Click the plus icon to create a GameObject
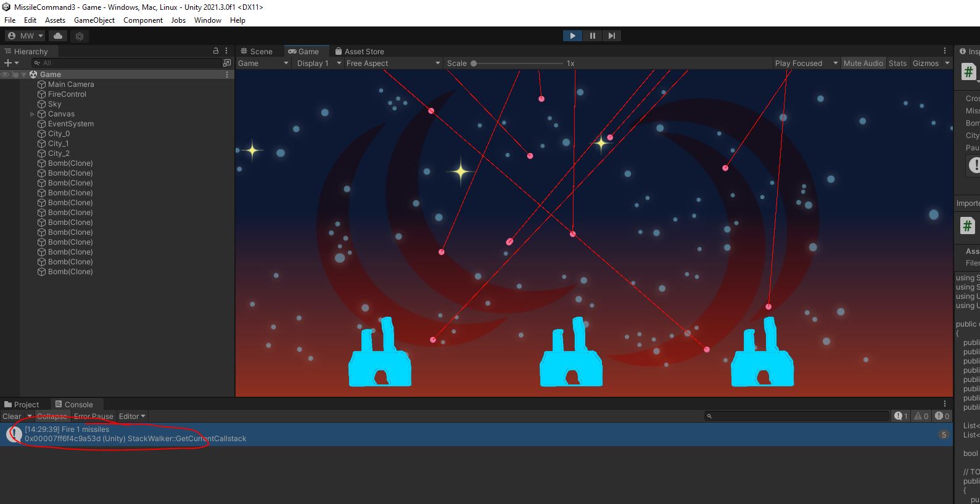Screen dimensions: 980x504 tap(8, 63)
